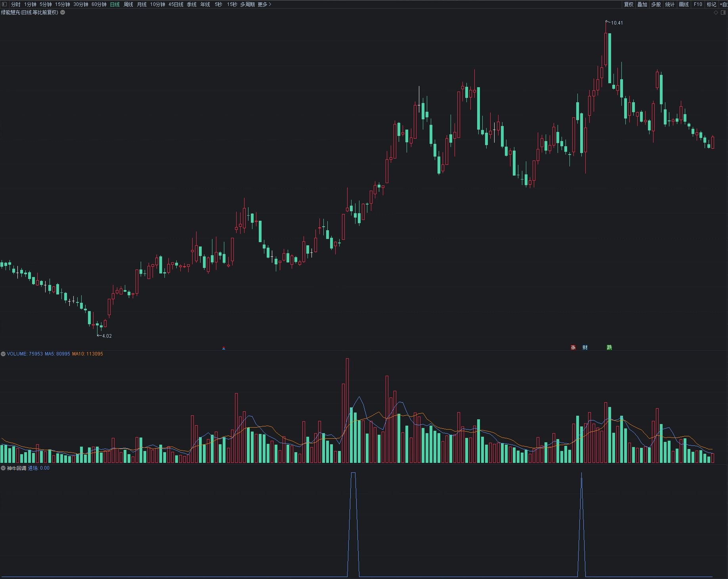Click the MA5: 80995 value
Viewport: 728px width, 579px height.
tap(57, 354)
